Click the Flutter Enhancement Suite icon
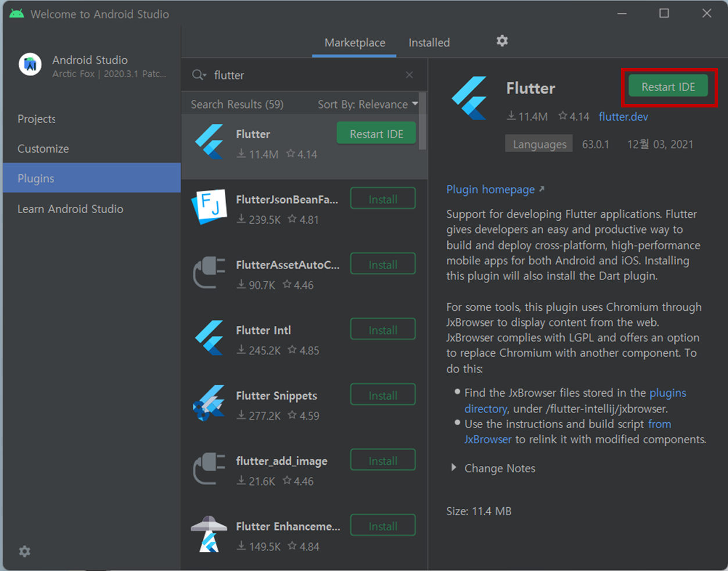The image size is (728, 571). click(209, 534)
